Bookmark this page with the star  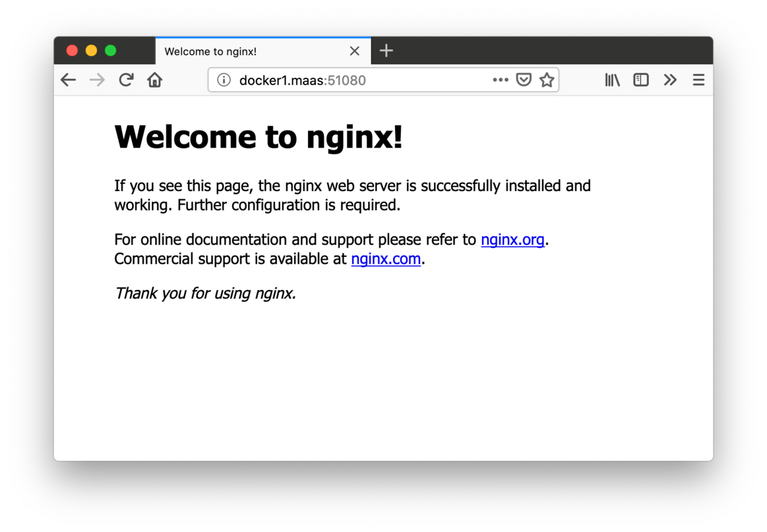click(x=546, y=80)
